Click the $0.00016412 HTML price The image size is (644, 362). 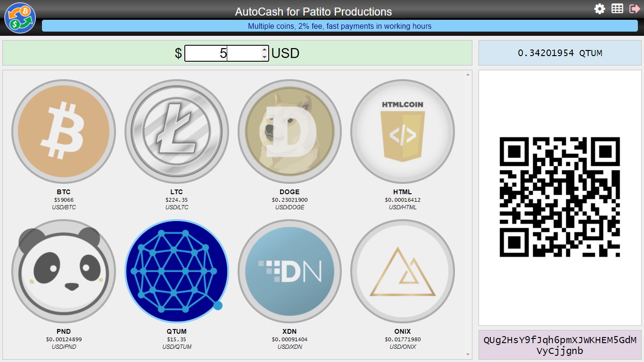pyautogui.click(x=403, y=200)
